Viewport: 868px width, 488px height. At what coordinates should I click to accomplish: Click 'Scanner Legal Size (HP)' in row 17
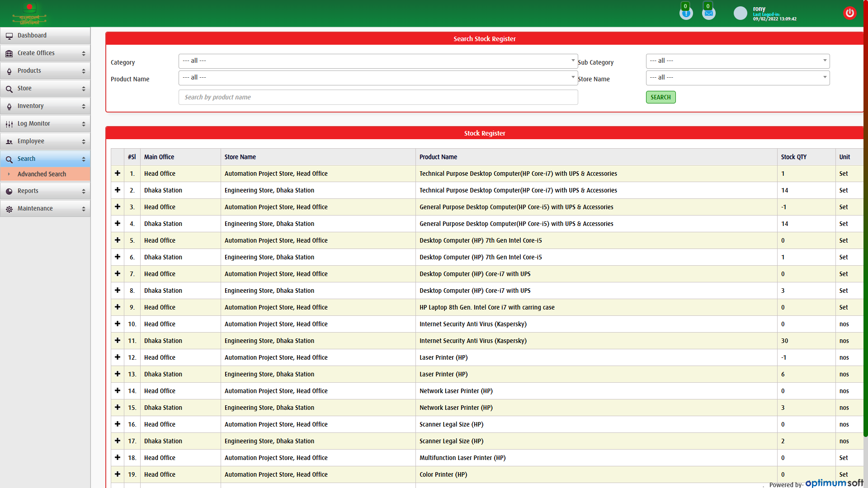pos(451,441)
